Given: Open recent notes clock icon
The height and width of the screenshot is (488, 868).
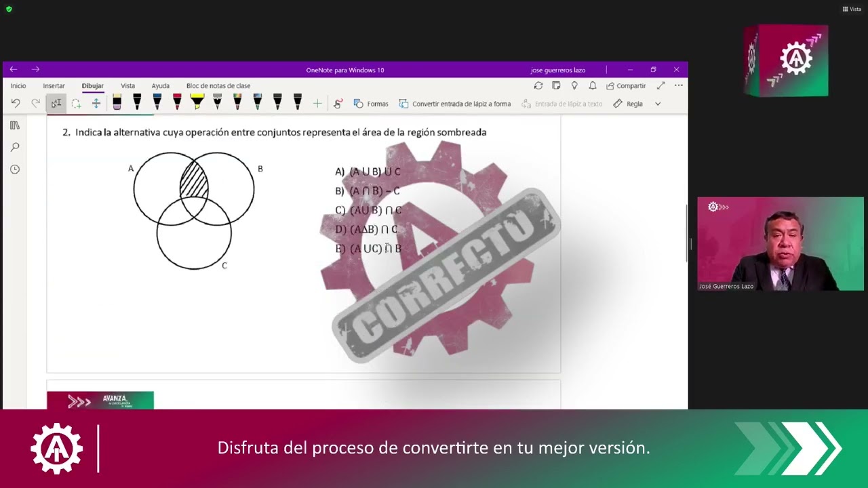Looking at the screenshot, I should point(15,169).
